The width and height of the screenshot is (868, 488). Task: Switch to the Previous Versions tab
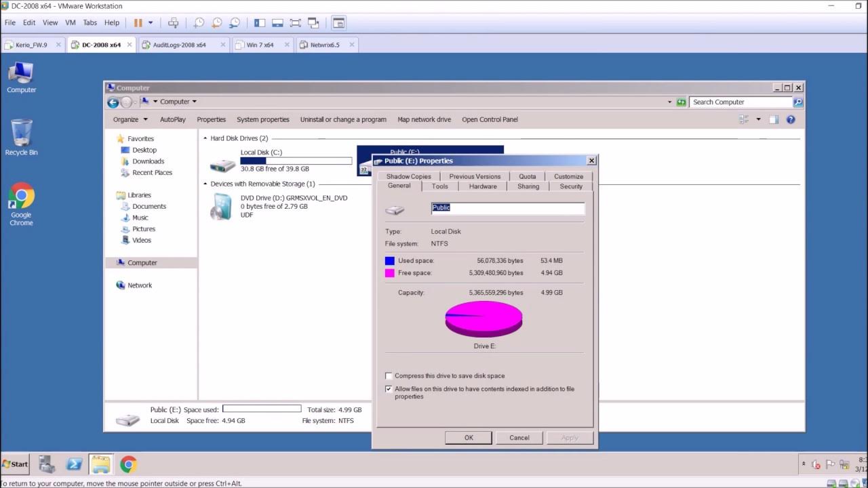pos(475,176)
